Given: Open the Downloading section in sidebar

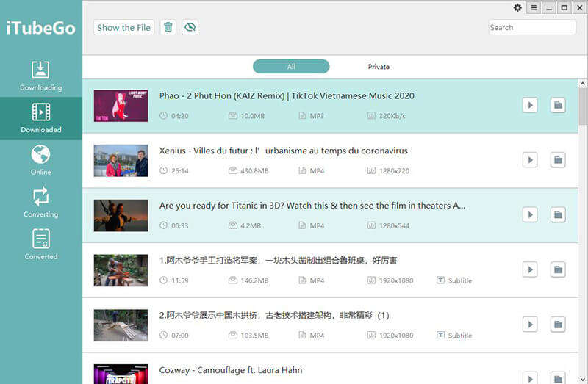Looking at the screenshot, I should 41,76.
